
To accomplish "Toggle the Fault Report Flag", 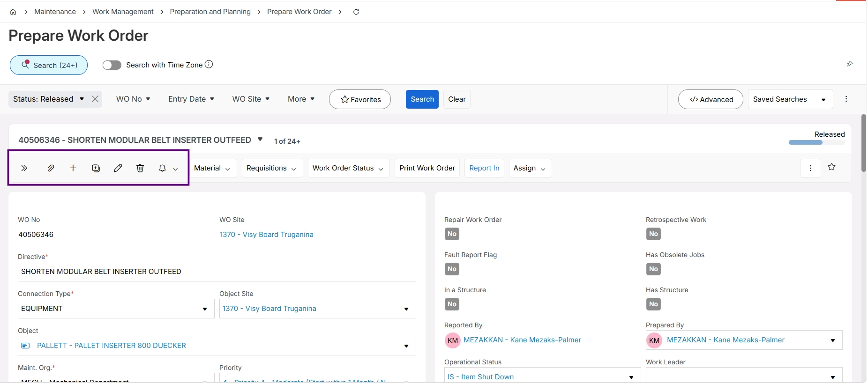I will click(x=452, y=269).
